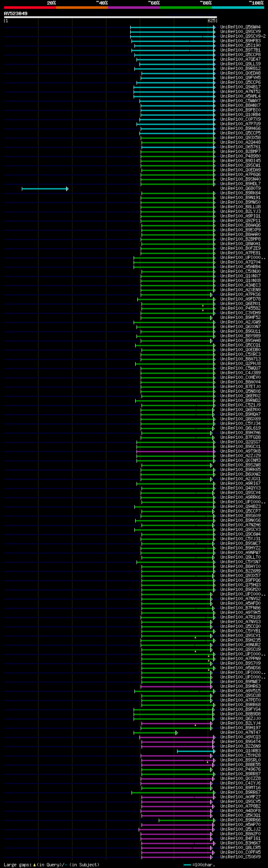Click label UniRef100_A0MF27
Viewport: 268px width, 868px height.
tap(240, 797)
